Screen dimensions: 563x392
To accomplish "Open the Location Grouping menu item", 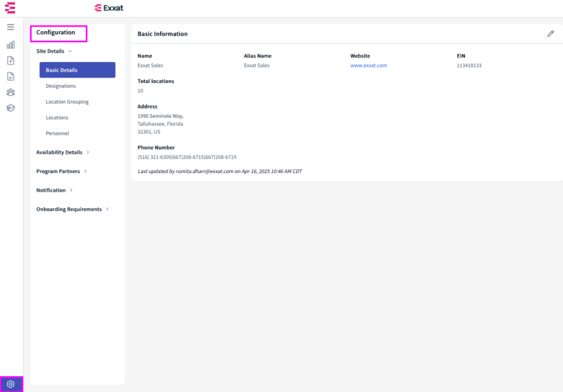I will click(x=67, y=102).
